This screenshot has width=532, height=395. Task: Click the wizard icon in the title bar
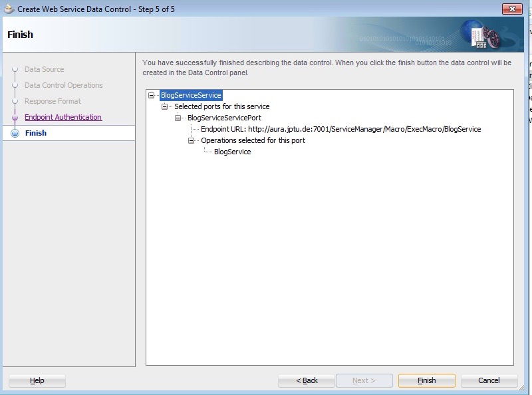[9, 9]
